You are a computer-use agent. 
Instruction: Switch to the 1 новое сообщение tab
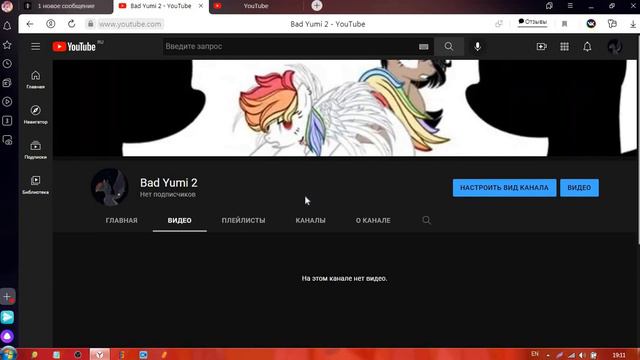[66, 6]
